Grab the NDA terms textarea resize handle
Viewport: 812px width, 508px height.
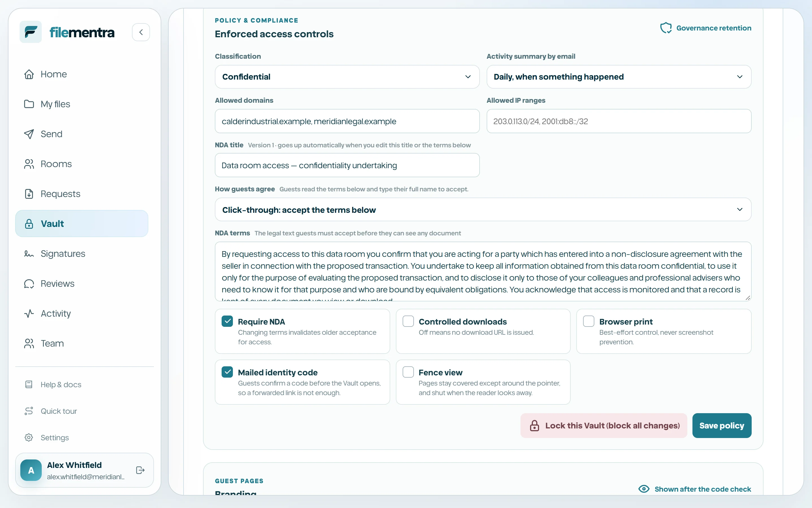(748, 298)
